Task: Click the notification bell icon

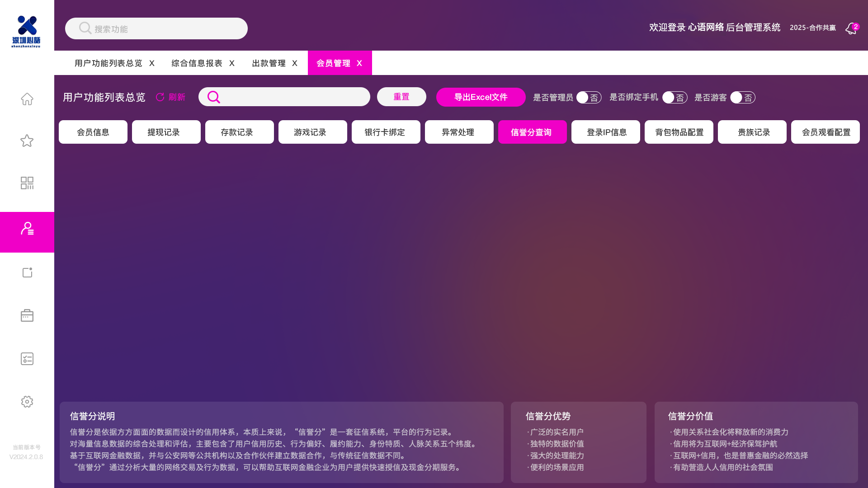Action: pyautogui.click(x=851, y=29)
